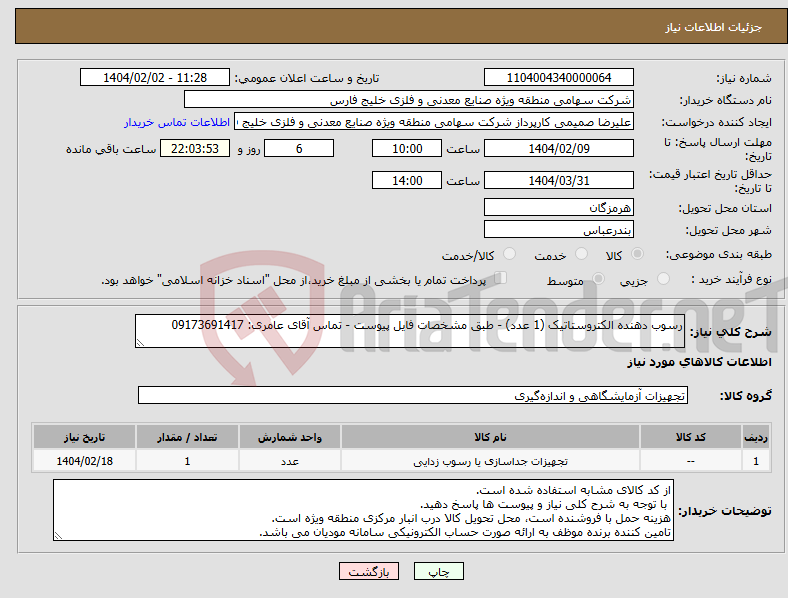This screenshot has height=598, width=788.
Task: Click the تاریخ نیاز column header
Action: click(x=84, y=437)
